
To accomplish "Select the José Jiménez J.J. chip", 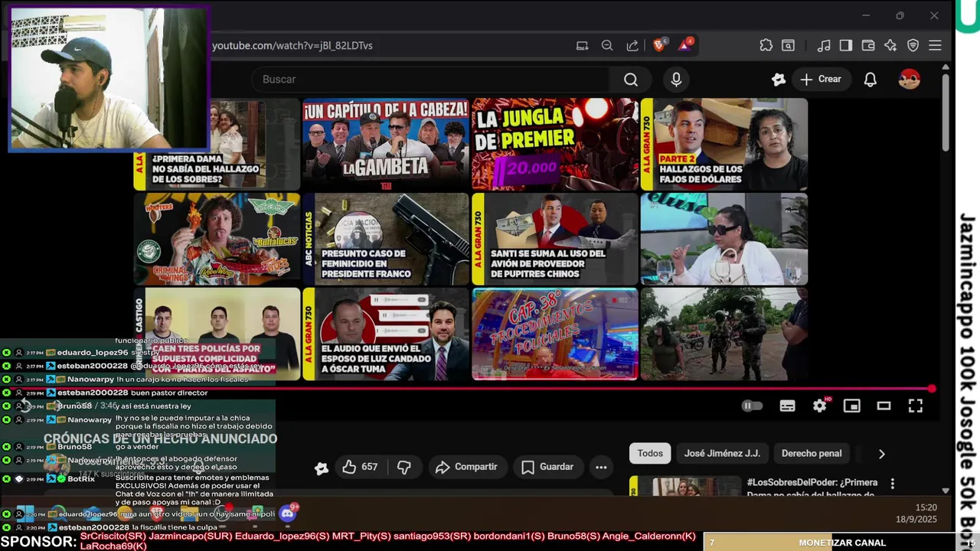I will [722, 453].
